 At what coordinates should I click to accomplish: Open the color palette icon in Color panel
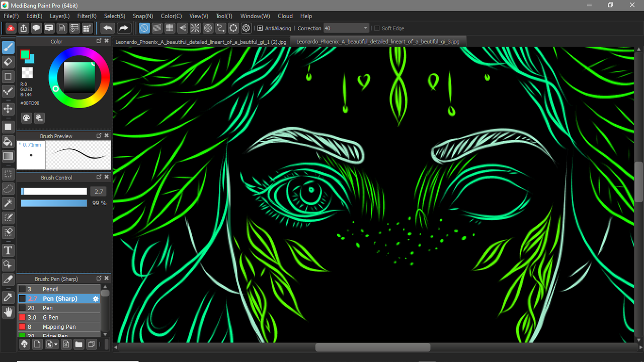(26, 118)
